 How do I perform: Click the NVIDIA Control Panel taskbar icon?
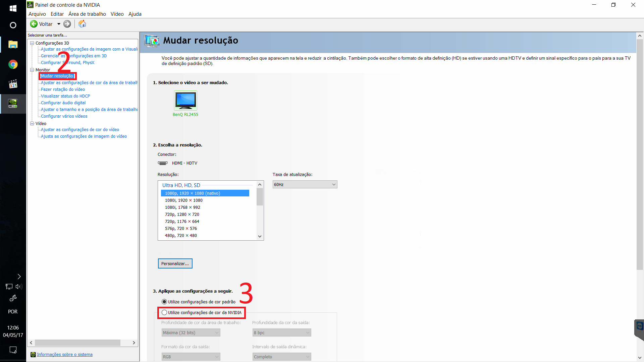(13, 104)
